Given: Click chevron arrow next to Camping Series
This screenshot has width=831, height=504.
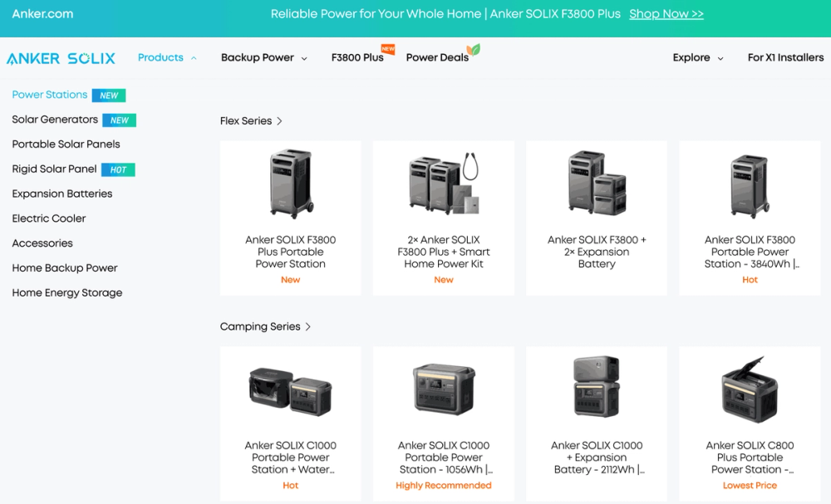Looking at the screenshot, I should click(x=308, y=326).
